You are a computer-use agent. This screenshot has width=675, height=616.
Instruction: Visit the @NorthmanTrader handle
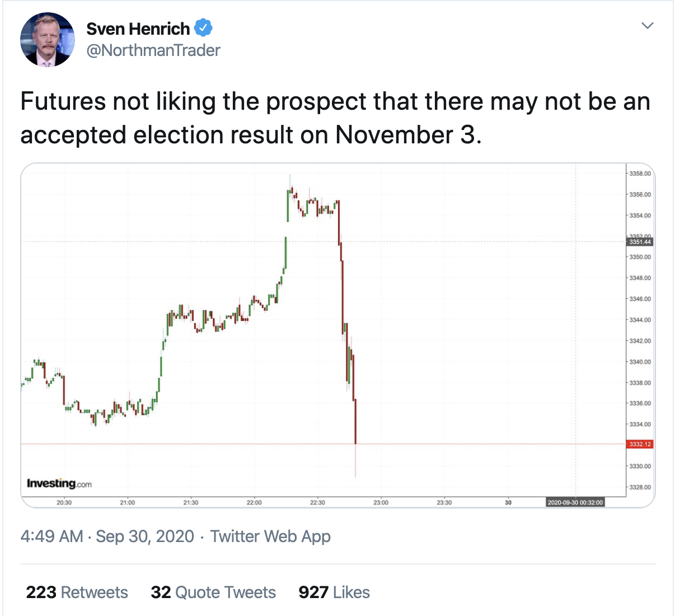coord(153,50)
